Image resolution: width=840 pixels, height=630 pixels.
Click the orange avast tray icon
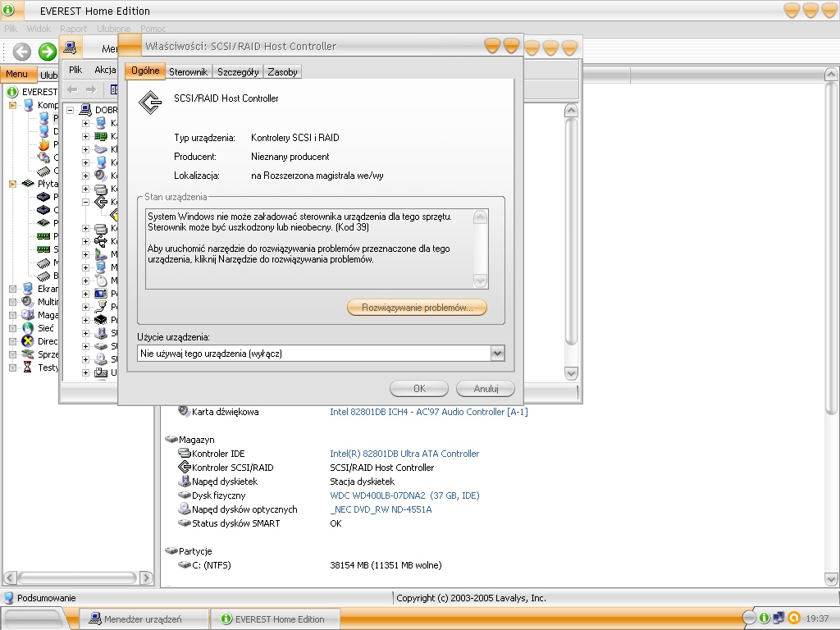pyautogui.click(x=794, y=618)
